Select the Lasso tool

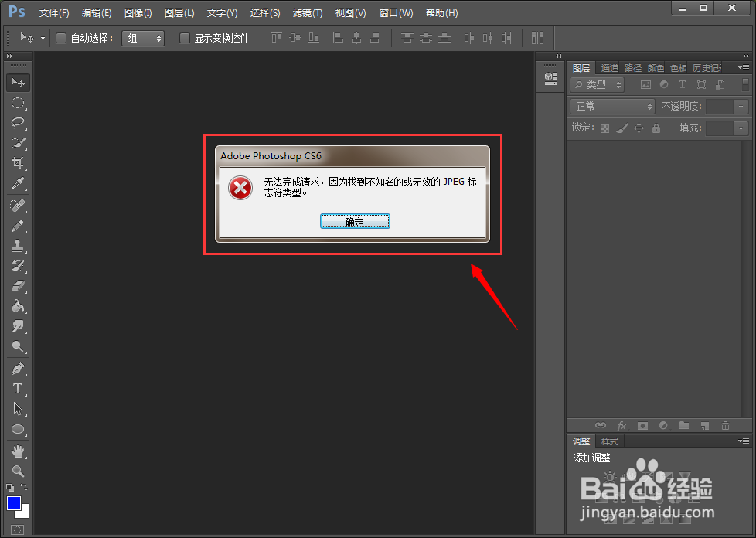(18, 122)
